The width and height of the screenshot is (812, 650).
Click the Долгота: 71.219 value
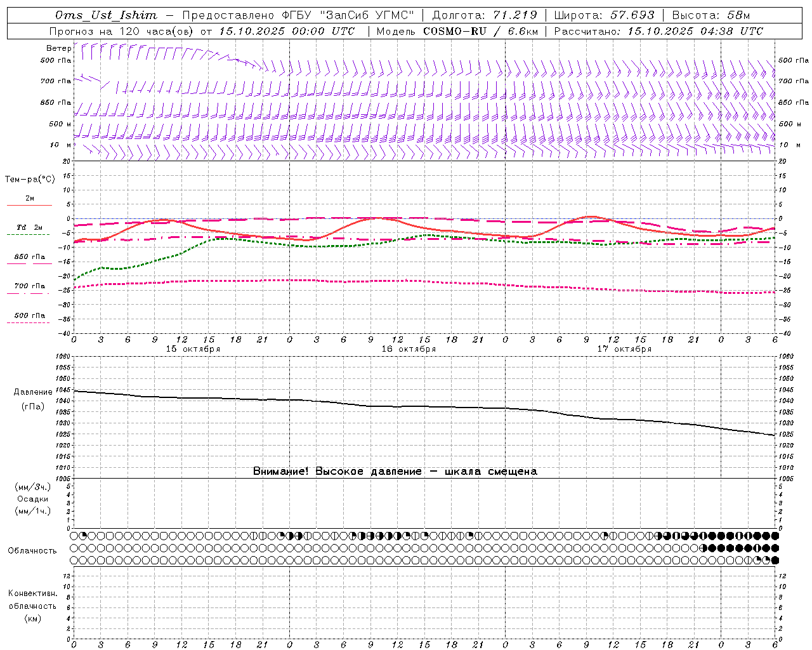tap(485, 15)
